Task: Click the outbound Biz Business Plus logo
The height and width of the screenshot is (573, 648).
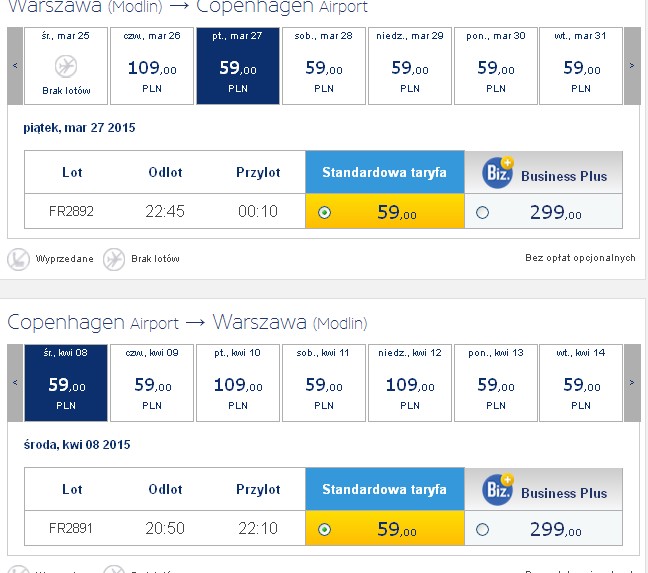Action: [x=498, y=173]
